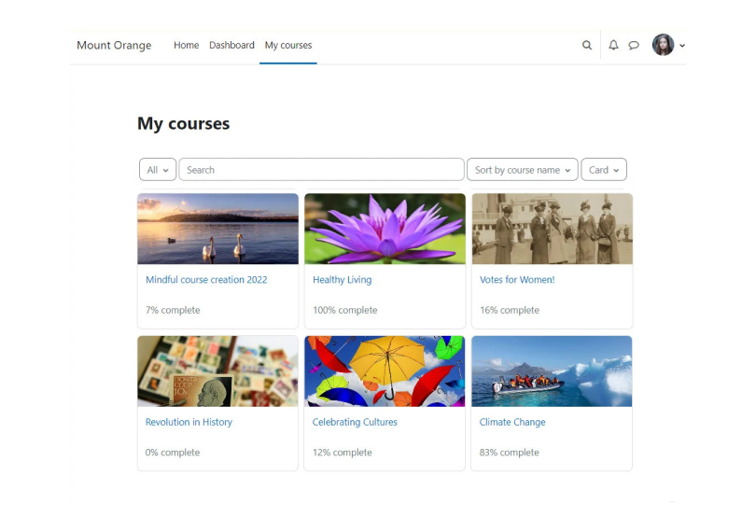This screenshot has width=756, height=532.
Task: Open the messaging speech bubble icon
Action: tap(634, 46)
